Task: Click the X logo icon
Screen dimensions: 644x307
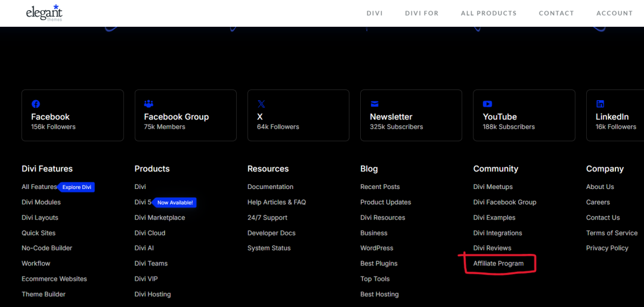Action: pos(261,104)
